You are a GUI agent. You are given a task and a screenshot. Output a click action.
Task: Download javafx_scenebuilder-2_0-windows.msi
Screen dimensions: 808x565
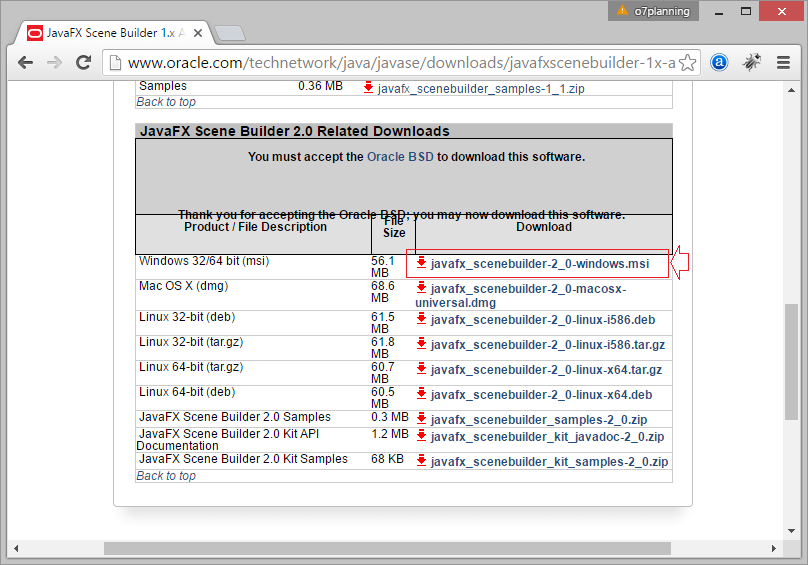coord(540,264)
